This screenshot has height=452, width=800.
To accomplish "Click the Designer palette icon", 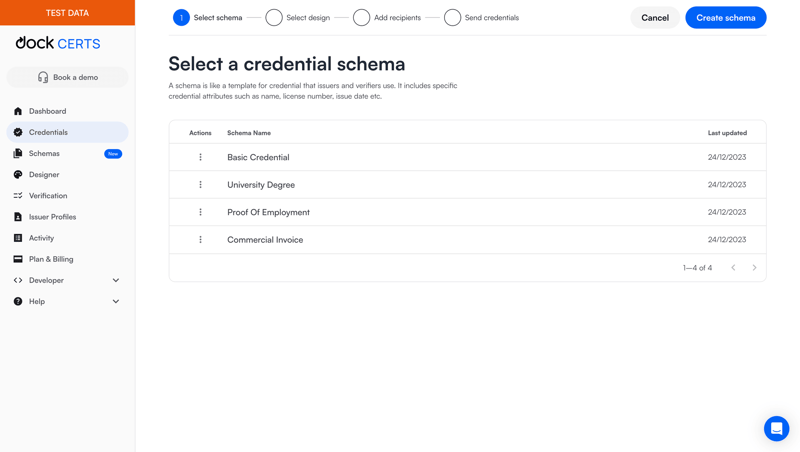I will [18, 174].
